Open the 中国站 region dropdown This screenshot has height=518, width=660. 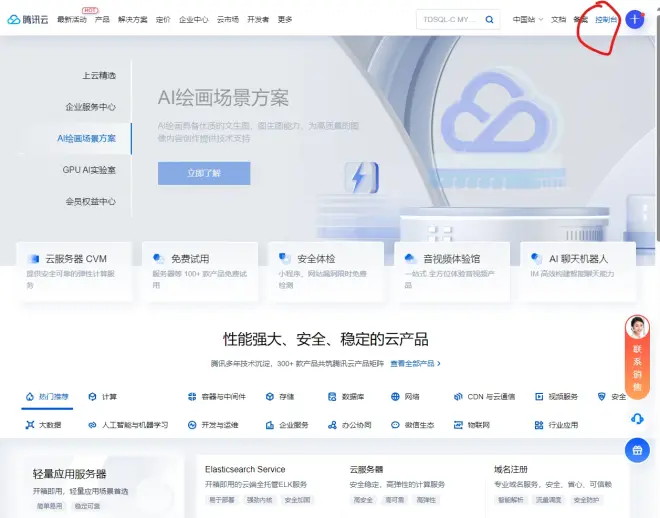point(528,19)
